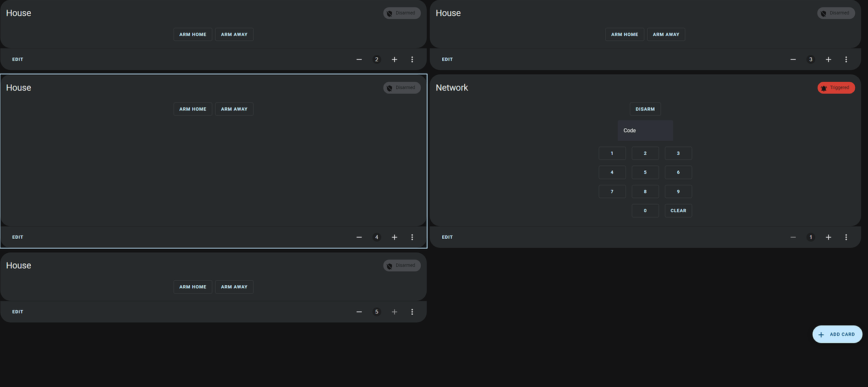
Task: Toggle the Disarmed badge on the bottom House card
Action: tap(402, 265)
